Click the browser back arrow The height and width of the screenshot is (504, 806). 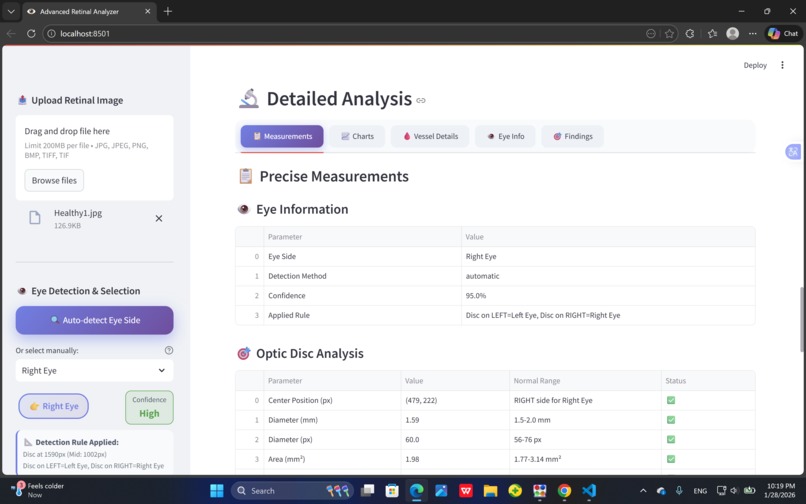(11, 33)
